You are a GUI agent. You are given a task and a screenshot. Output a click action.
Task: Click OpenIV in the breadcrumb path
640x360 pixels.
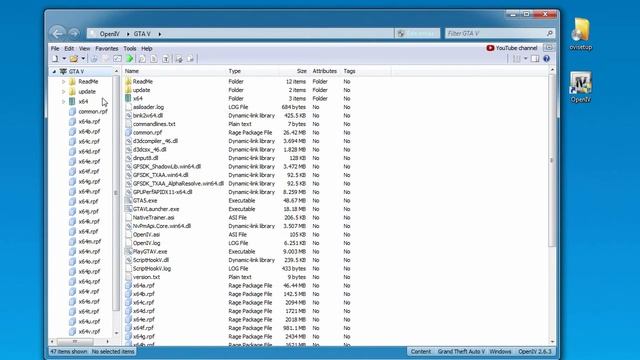[x=109, y=34]
